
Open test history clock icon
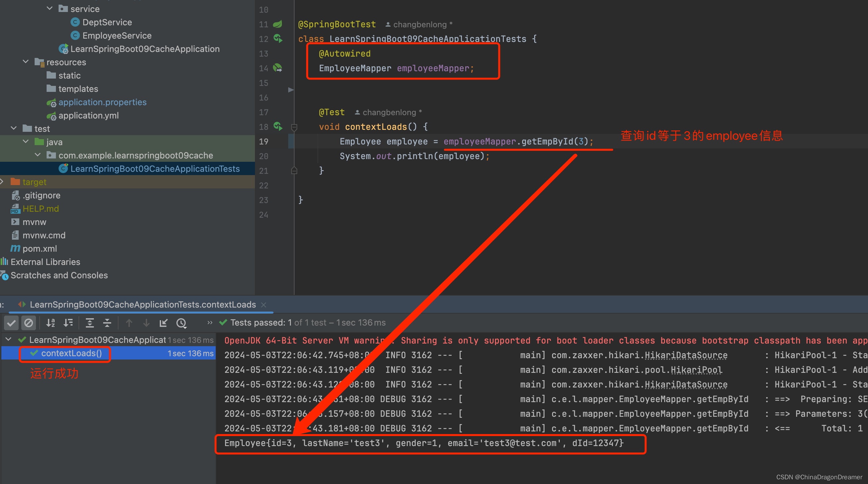pos(182,323)
